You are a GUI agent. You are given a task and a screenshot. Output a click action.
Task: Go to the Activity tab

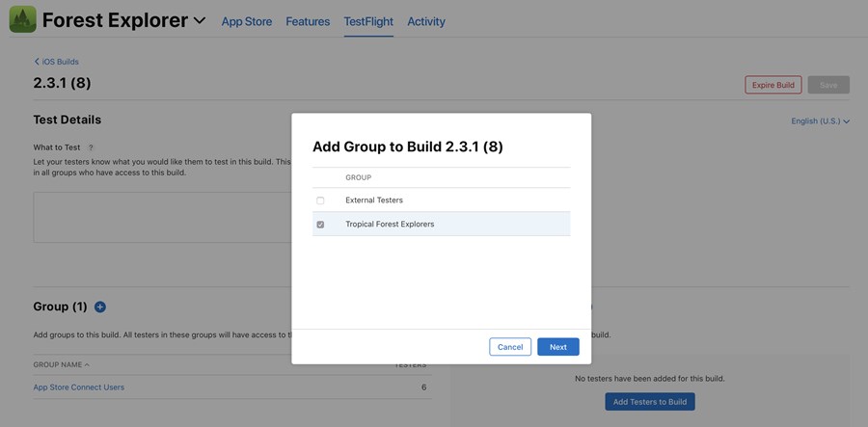point(426,21)
